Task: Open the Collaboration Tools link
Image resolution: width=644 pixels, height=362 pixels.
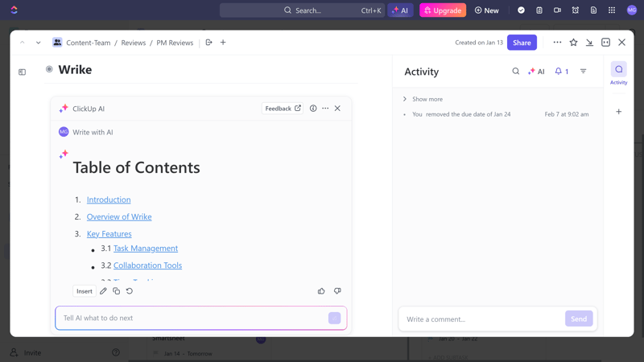Action: coord(147,265)
